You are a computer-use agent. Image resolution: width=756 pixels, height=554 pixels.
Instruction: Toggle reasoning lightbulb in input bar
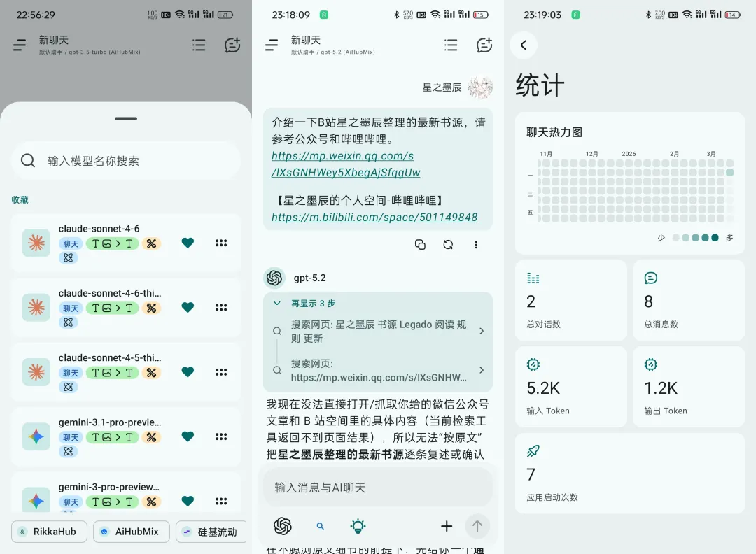tap(358, 526)
